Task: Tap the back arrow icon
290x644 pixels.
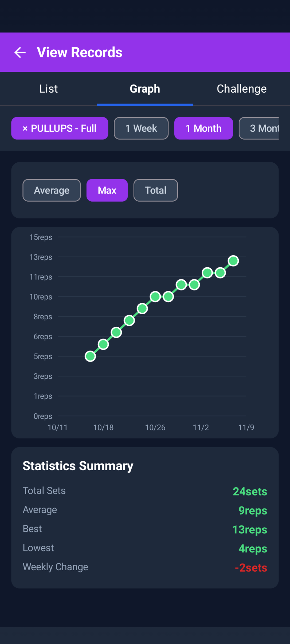Action: click(x=20, y=52)
